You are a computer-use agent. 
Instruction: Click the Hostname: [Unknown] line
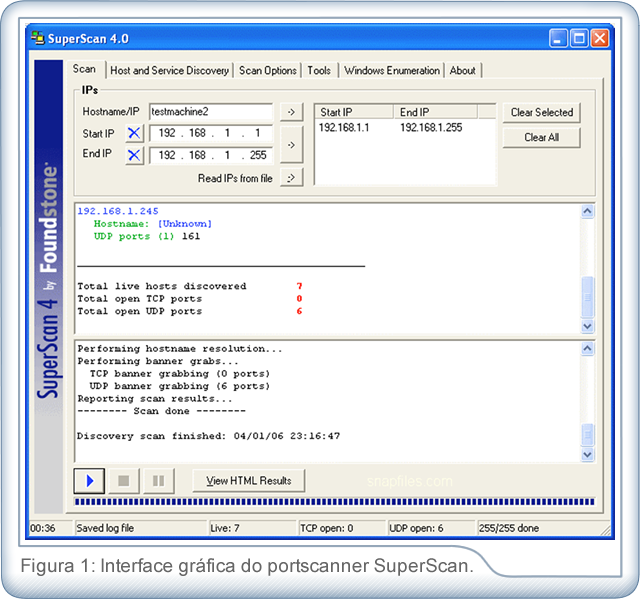[x=153, y=224]
